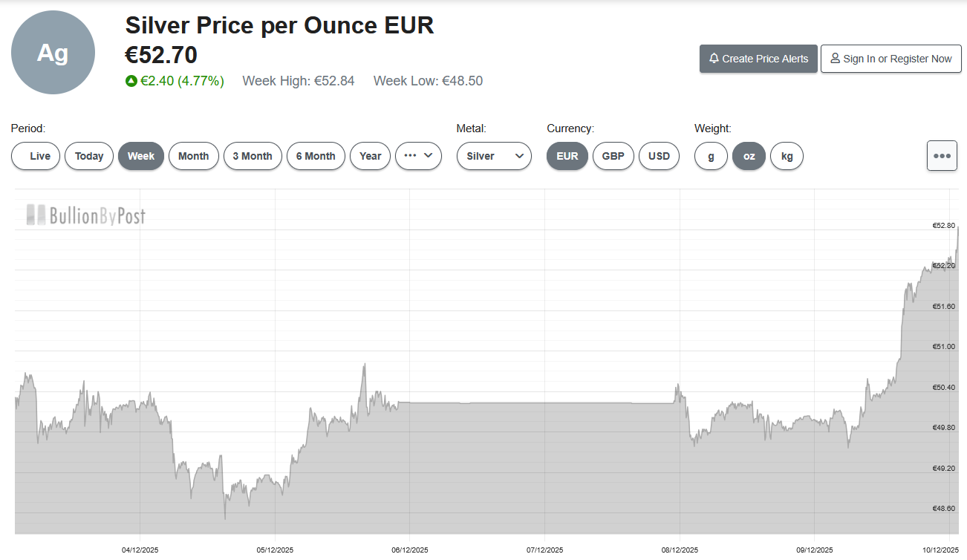Set weight to kilograms (kg)
967x560 pixels.
coord(787,156)
